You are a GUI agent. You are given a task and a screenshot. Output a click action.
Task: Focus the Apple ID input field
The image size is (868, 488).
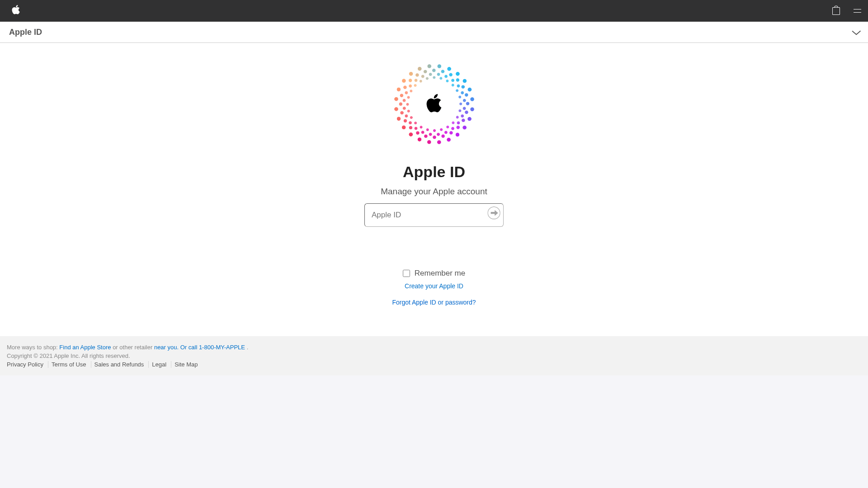pyautogui.click(x=434, y=215)
